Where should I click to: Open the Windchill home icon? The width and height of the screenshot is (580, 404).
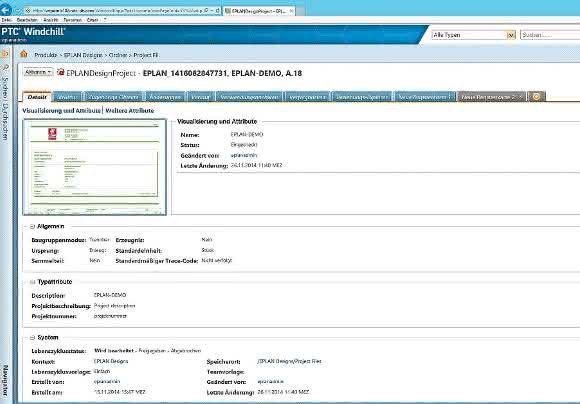[x=24, y=54]
